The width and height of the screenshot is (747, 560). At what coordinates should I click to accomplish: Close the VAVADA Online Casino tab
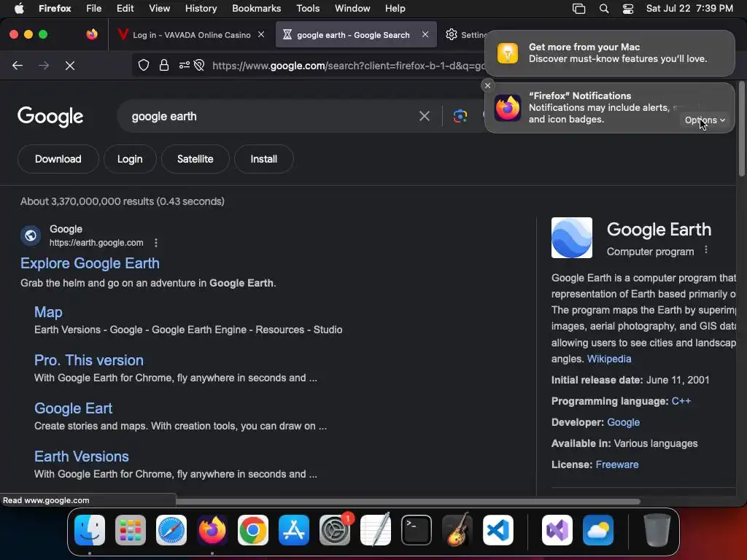pyautogui.click(x=261, y=34)
